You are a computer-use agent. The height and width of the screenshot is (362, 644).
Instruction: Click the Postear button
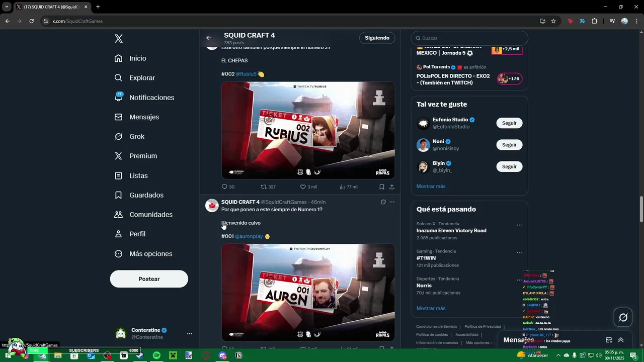(x=149, y=279)
